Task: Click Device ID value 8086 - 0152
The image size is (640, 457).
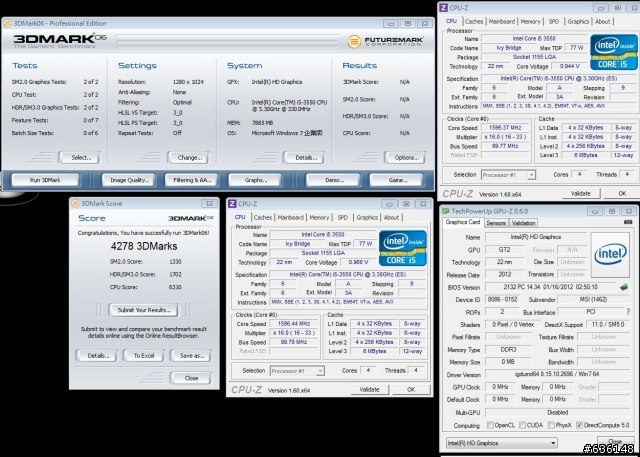Action: (502, 299)
